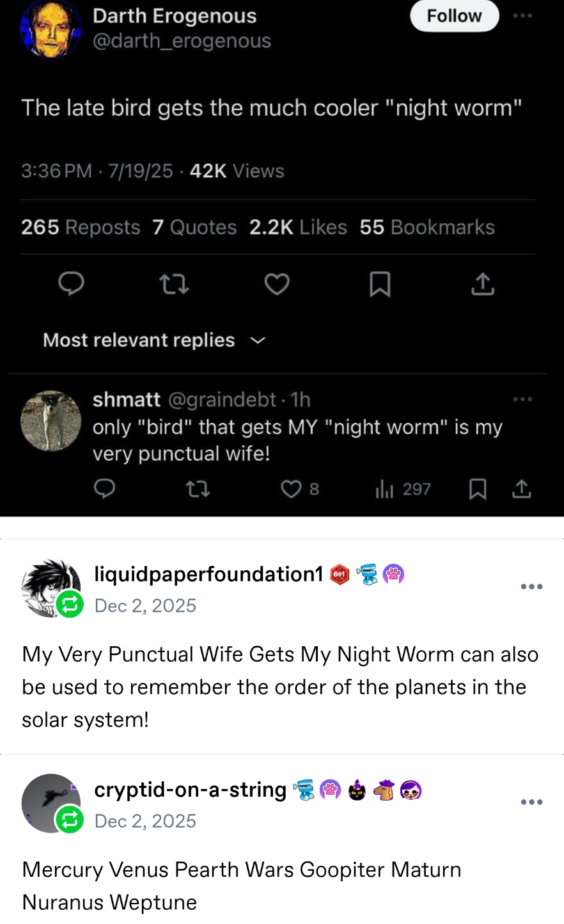The image size is (564, 924).
Task: Bookmark shmatt's reply
Action: pyautogui.click(x=477, y=490)
